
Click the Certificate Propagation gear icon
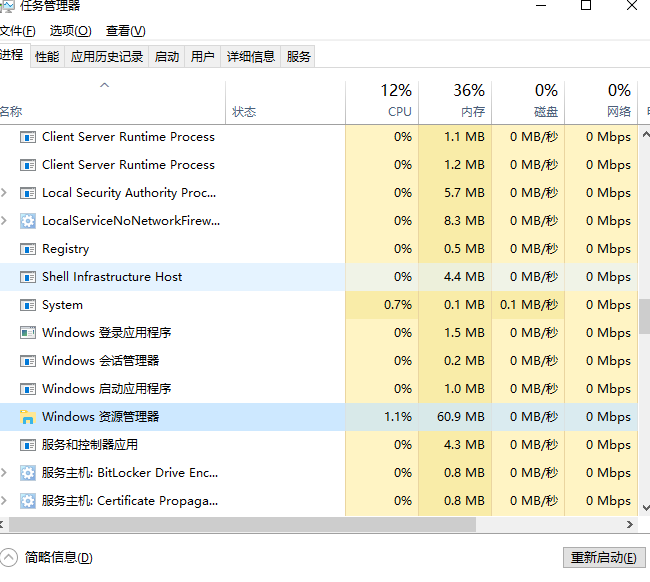point(28,501)
